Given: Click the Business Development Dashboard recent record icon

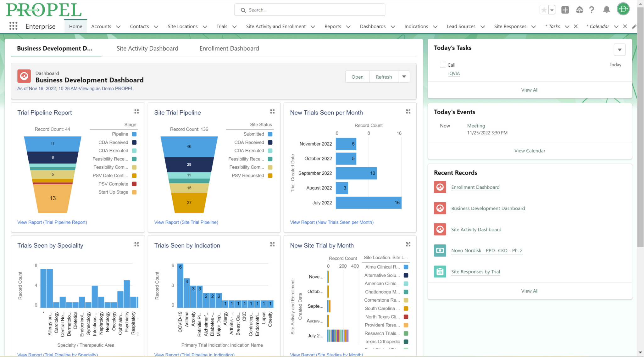Looking at the screenshot, I should (440, 208).
